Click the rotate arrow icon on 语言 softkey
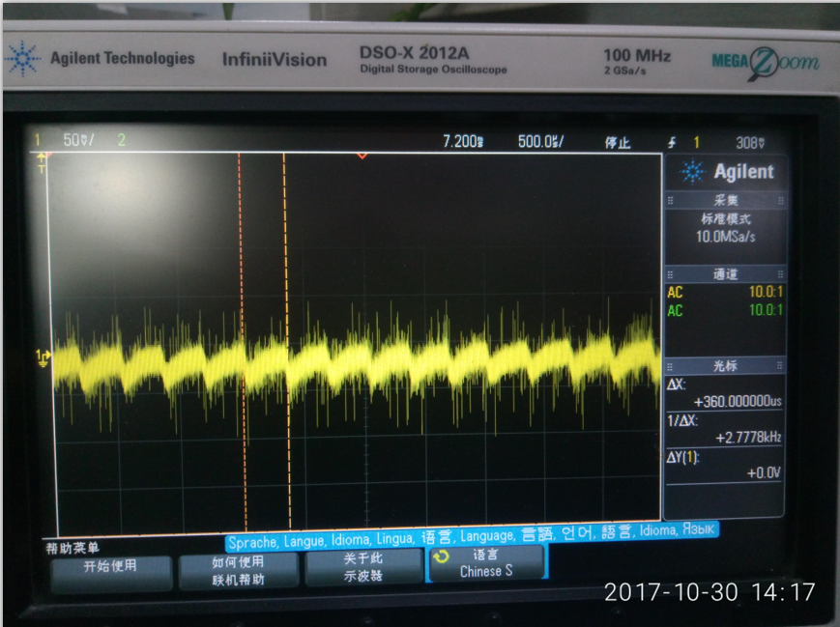The height and width of the screenshot is (627, 840). click(441, 556)
